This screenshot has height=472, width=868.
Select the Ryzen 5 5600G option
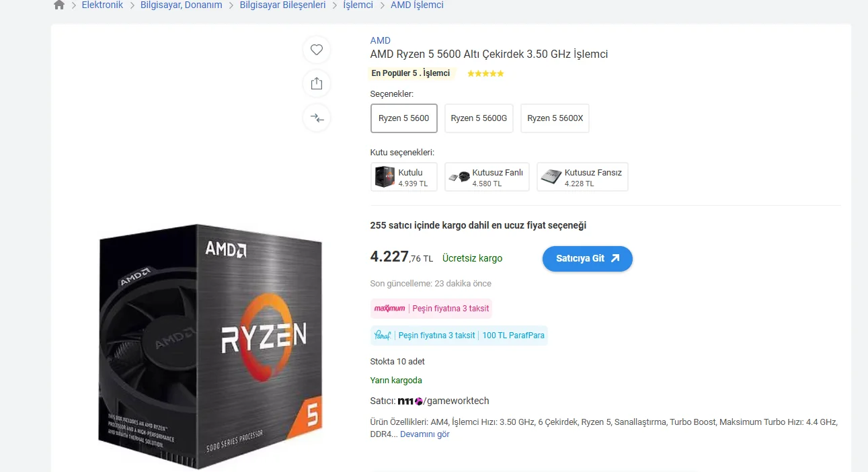tap(479, 118)
